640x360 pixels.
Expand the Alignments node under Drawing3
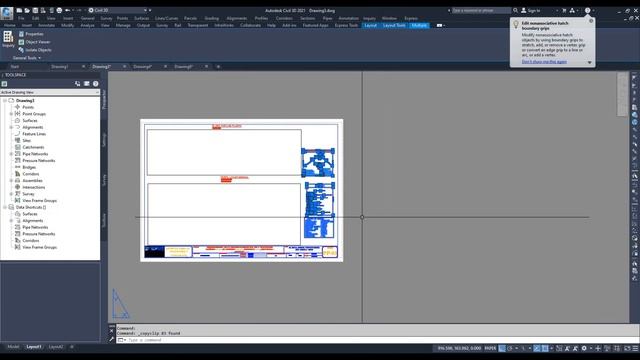[11, 127]
